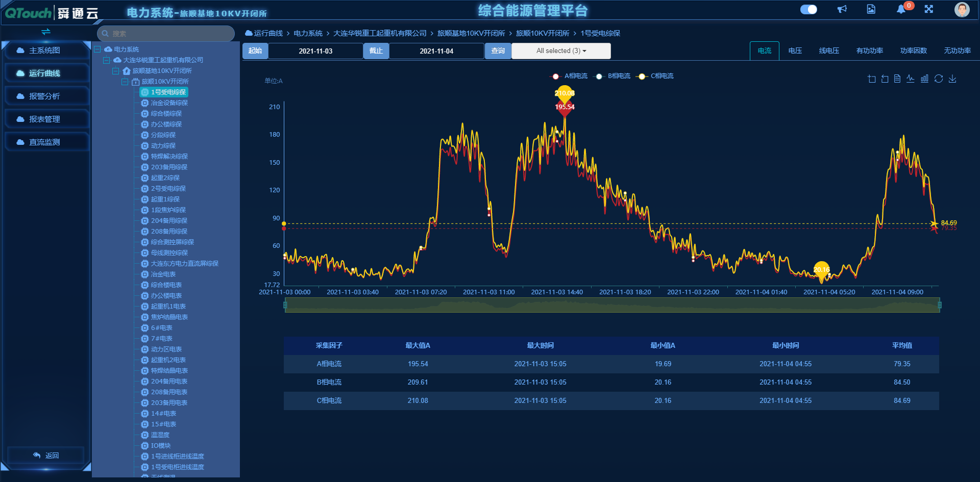Toggle C相电流 series in chart legend

pos(655,76)
